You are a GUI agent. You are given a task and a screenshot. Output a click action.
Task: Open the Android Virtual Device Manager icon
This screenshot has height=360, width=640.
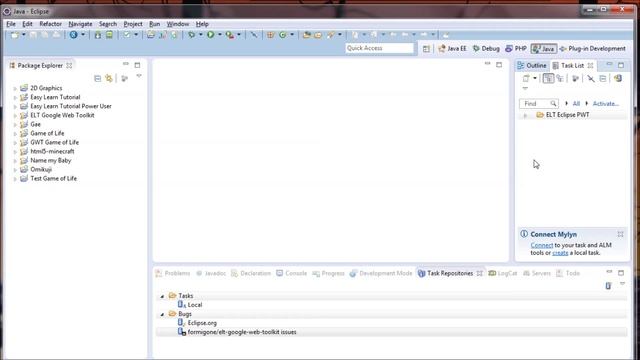(x=109, y=35)
